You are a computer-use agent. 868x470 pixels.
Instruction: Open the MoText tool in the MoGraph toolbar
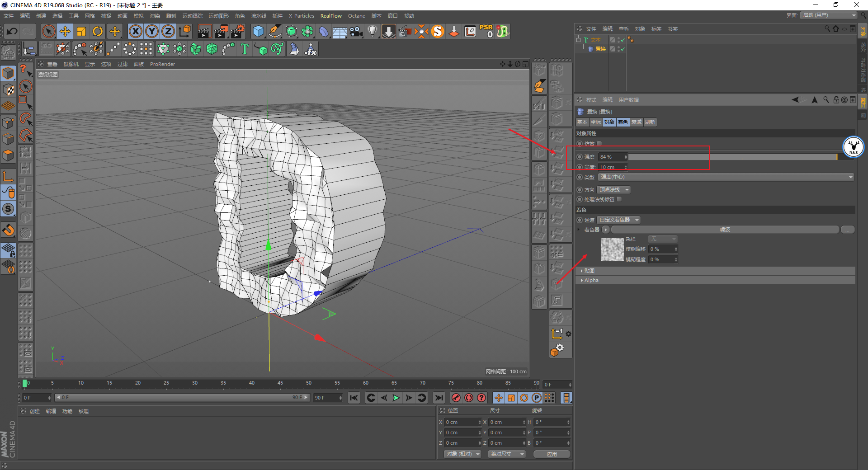coord(245,49)
